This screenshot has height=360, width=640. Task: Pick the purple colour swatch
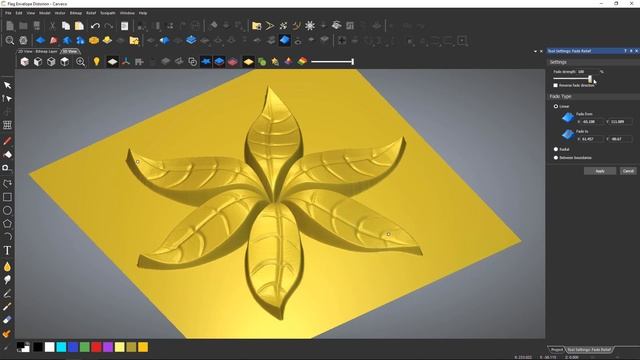point(108,347)
